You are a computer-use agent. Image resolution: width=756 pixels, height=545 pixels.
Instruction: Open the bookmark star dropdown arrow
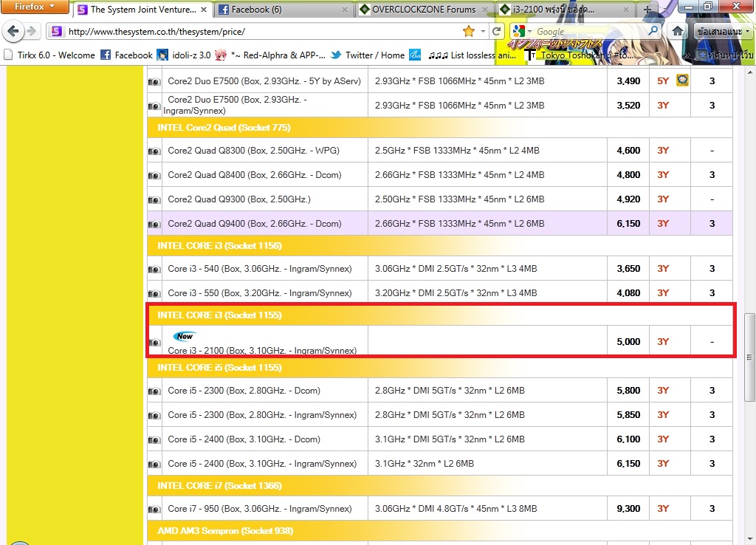pos(483,31)
